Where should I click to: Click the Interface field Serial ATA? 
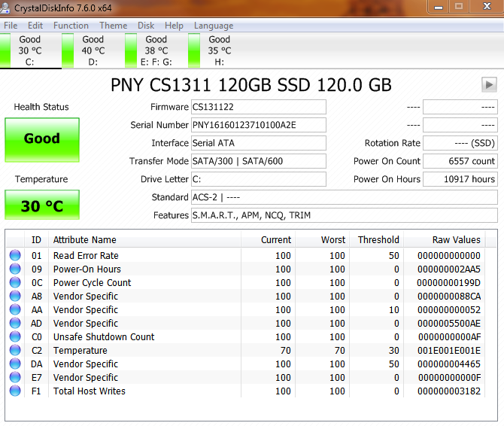[x=259, y=143]
